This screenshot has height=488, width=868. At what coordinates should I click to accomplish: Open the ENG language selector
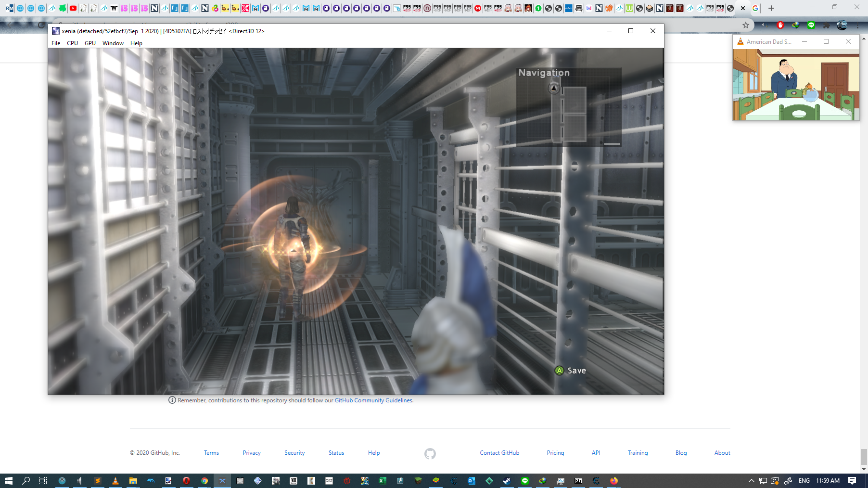(x=804, y=481)
